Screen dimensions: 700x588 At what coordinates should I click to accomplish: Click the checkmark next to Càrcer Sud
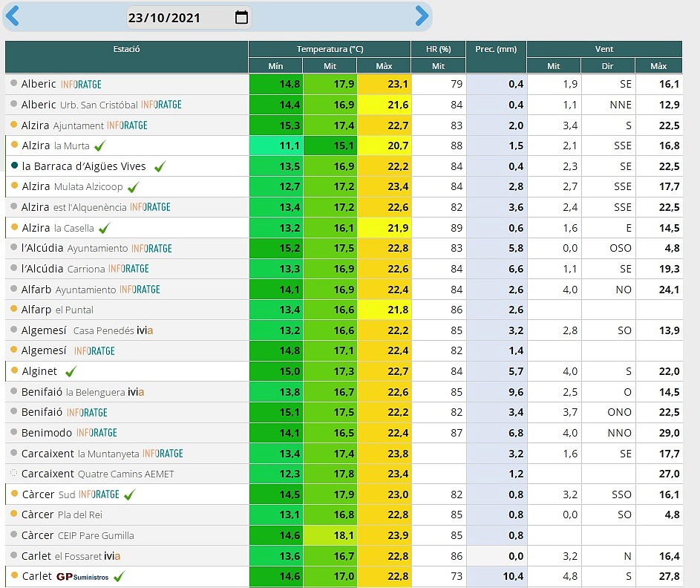129,494
